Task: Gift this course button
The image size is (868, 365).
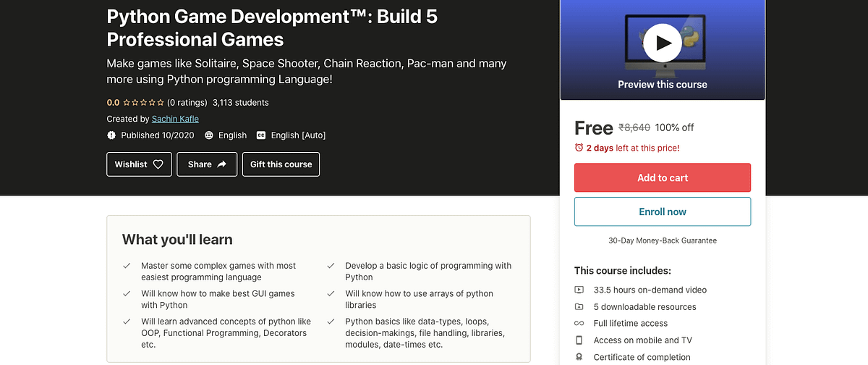Action: [281, 164]
